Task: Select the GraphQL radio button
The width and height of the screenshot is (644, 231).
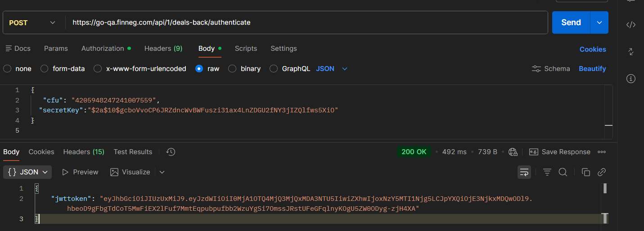Action: coord(274,69)
